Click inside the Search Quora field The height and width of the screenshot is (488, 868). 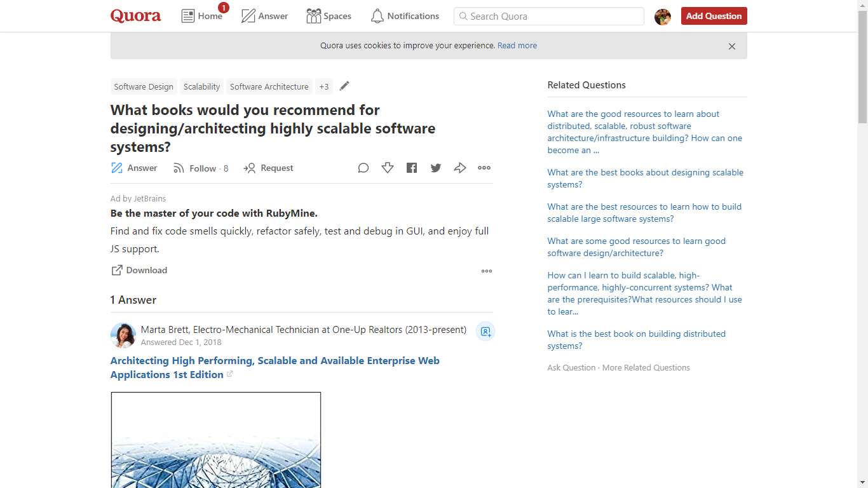pyautogui.click(x=548, y=16)
